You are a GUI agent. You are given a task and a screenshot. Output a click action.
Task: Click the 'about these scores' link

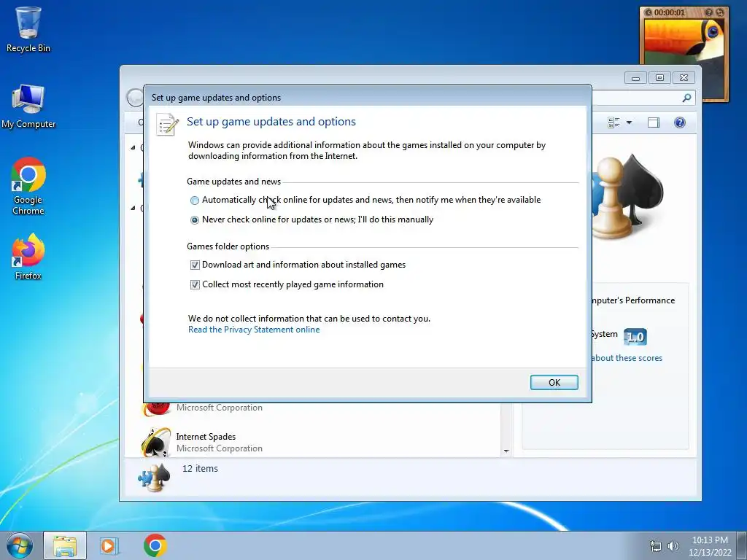pyautogui.click(x=627, y=358)
